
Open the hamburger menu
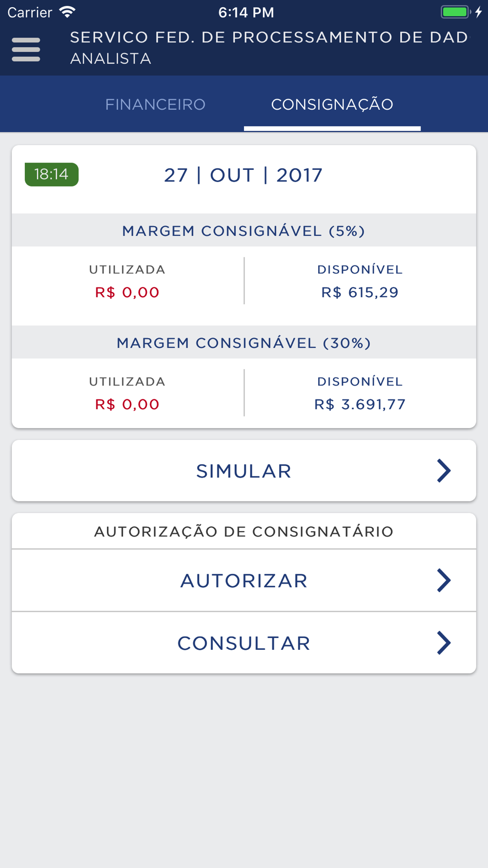tap(26, 49)
